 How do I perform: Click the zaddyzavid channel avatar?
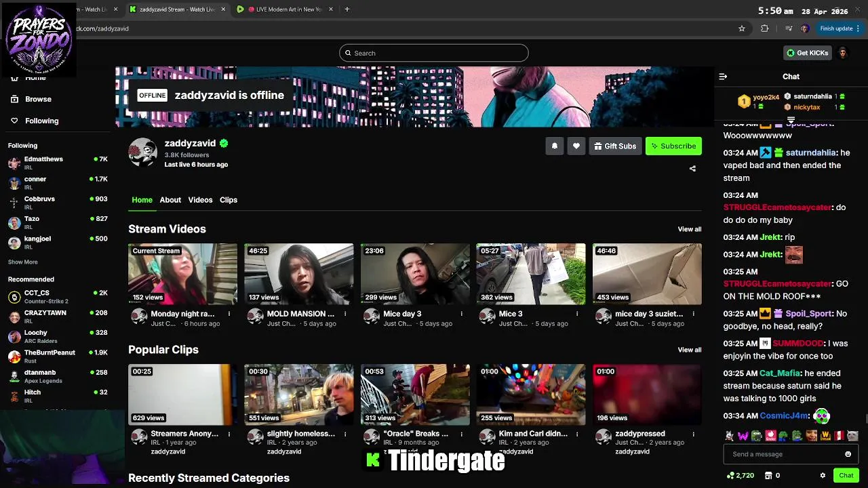coord(143,152)
